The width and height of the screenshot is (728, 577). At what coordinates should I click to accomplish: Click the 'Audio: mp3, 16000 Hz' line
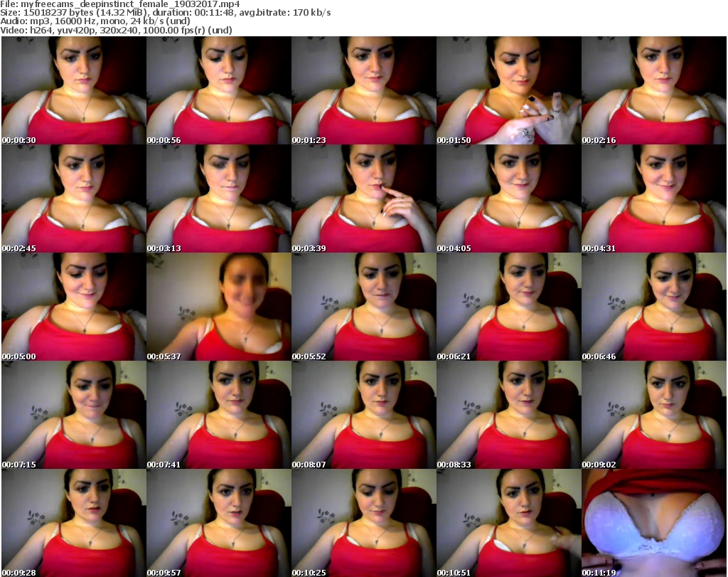(x=95, y=21)
